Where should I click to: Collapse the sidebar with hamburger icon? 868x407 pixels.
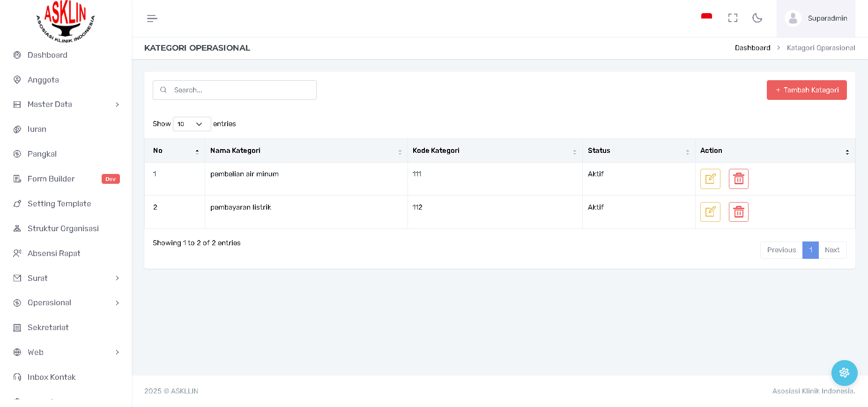(152, 18)
